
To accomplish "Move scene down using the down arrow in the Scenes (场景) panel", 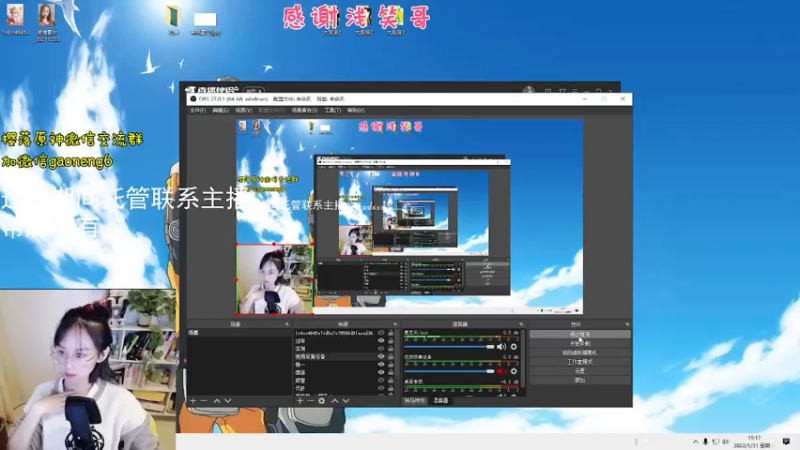I will [x=228, y=401].
